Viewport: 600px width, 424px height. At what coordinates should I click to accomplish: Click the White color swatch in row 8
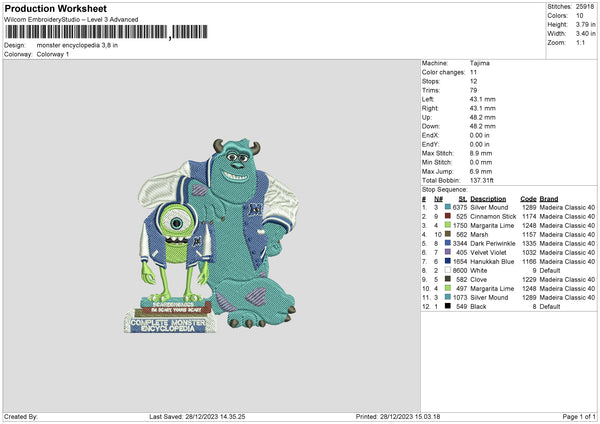[x=448, y=270]
